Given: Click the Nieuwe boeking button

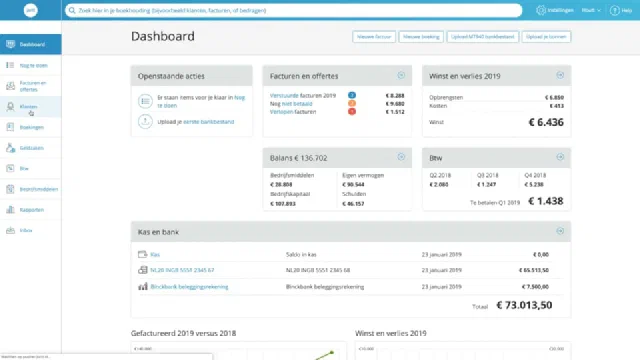Looking at the screenshot, I should click(421, 37).
